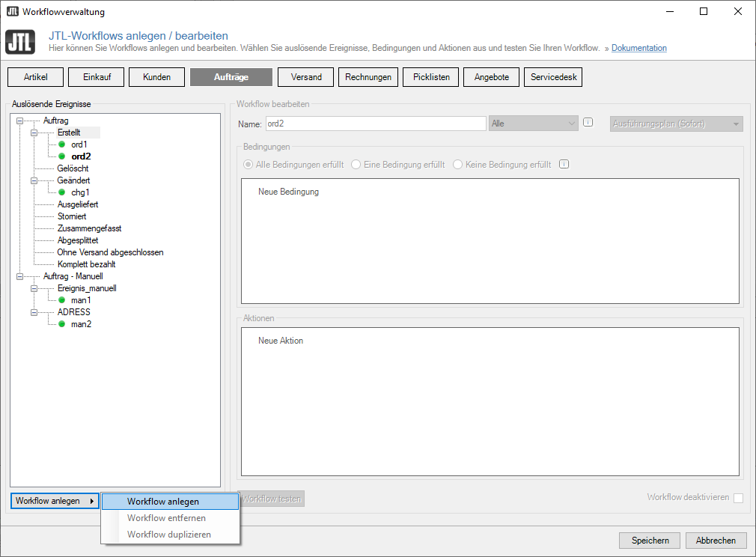
Task: Select the ord2 workflow
Action: pos(81,156)
